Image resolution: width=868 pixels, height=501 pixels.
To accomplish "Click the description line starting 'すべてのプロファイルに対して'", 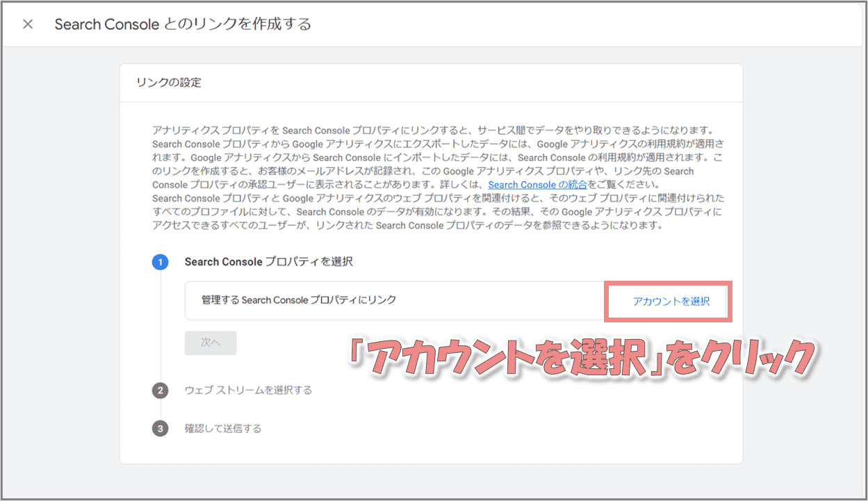I will pyautogui.click(x=438, y=212).
